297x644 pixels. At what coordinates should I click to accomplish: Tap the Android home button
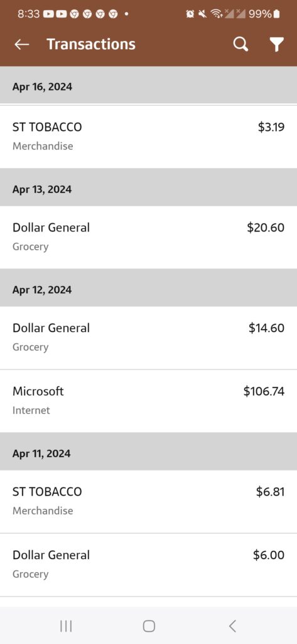click(148, 626)
